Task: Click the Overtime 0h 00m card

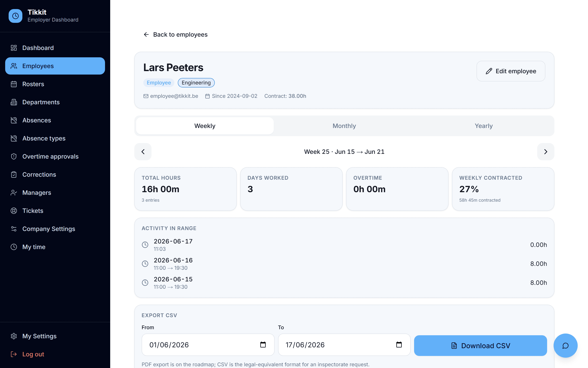Action: (397, 189)
